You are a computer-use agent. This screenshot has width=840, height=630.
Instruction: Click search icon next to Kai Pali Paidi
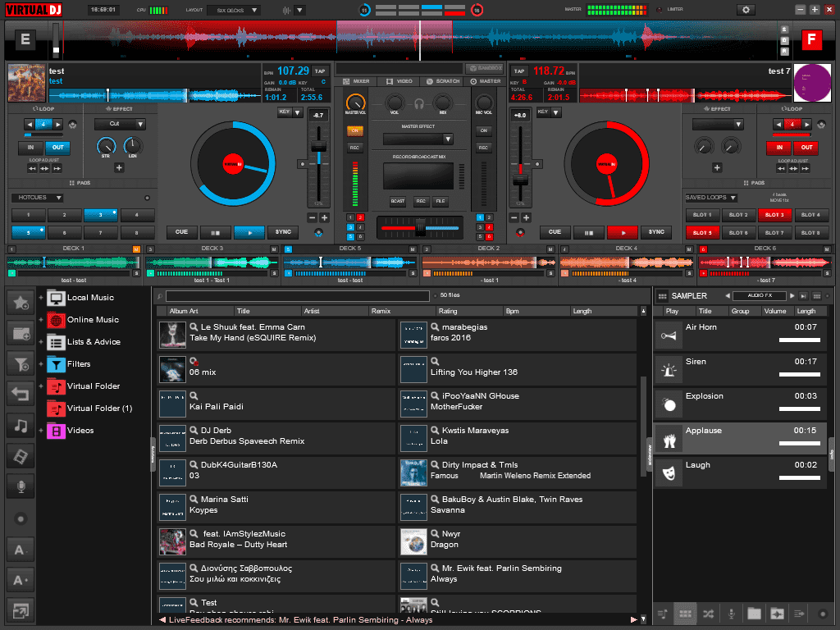(x=194, y=396)
